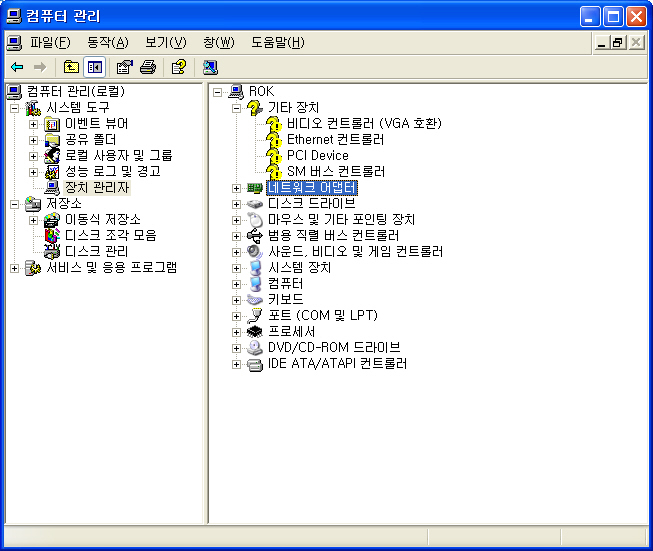Screen dimensions: 653x551
Task: Select the PCI Device entry
Action: [318, 155]
